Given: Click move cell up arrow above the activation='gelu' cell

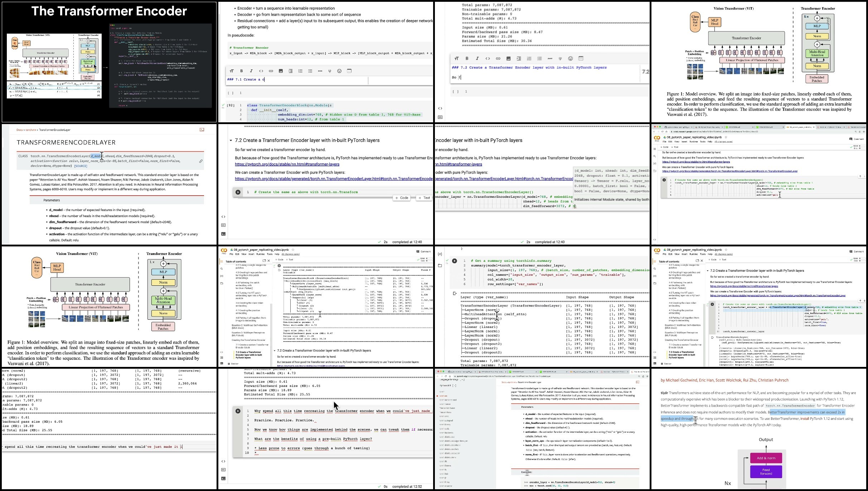Looking at the screenshot, I should (860, 176).
